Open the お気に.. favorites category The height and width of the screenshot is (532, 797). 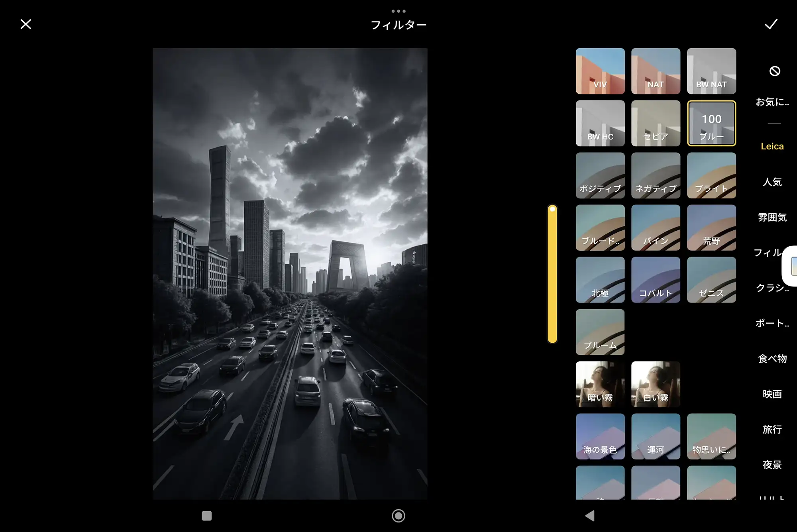(772, 102)
